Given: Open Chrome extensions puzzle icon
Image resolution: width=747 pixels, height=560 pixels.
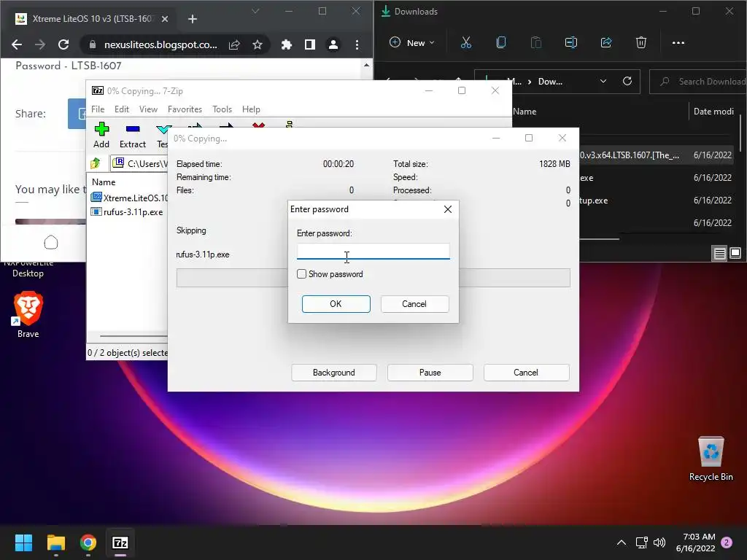Looking at the screenshot, I should click(286, 44).
